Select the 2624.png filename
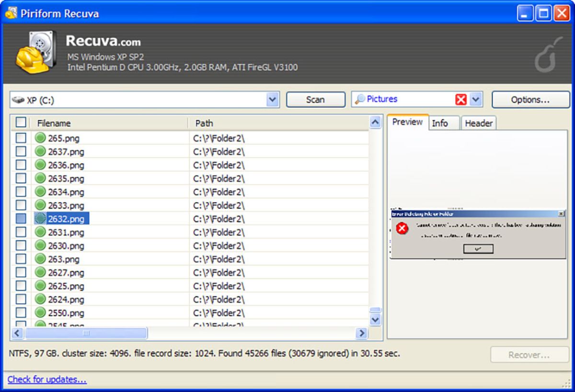The height and width of the screenshot is (392, 575). click(66, 300)
